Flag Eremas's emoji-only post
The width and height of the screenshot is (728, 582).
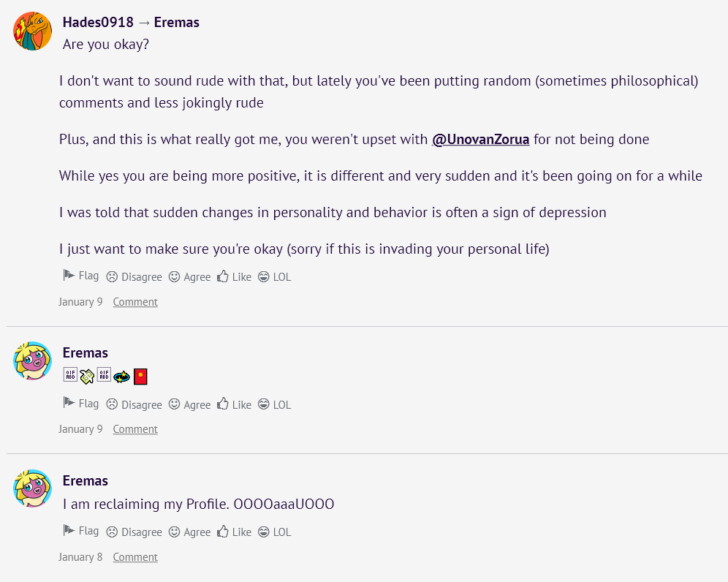pyautogui.click(x=81, y=404)
